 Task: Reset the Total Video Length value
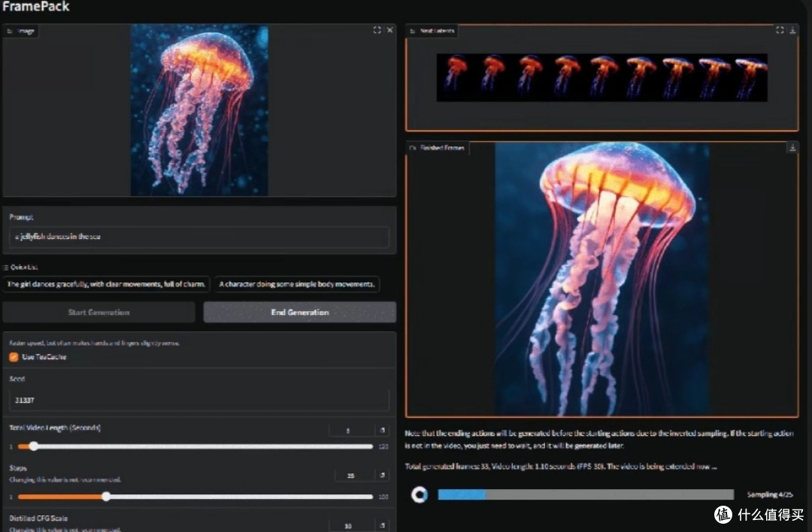(x=382, y=430)
